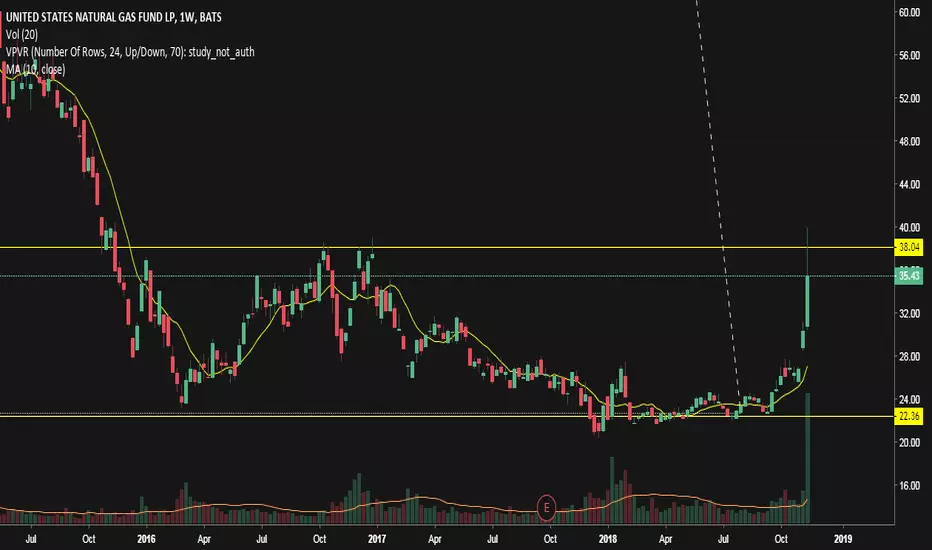
Task: Click the 56.00 price axis value
Action: [909, 55]
